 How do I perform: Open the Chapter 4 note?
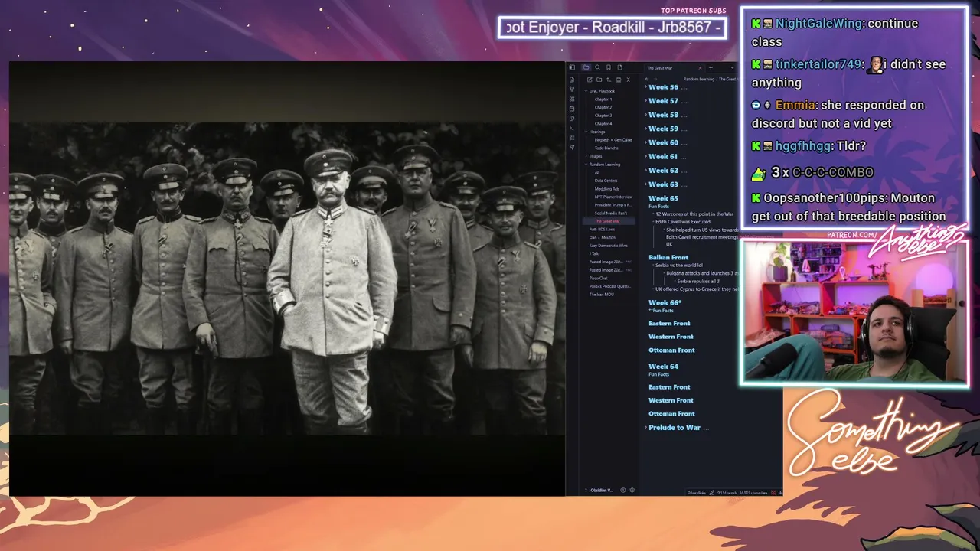pos(603,123)
